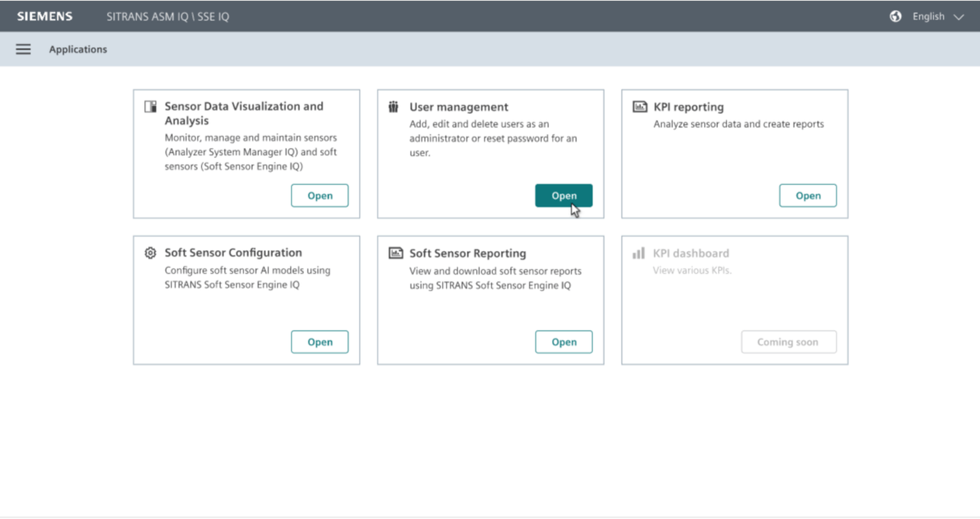Screen dimensions: 980x519
Task: Open Sensor Data Visualization and Analysis
Action: point(319,195)
